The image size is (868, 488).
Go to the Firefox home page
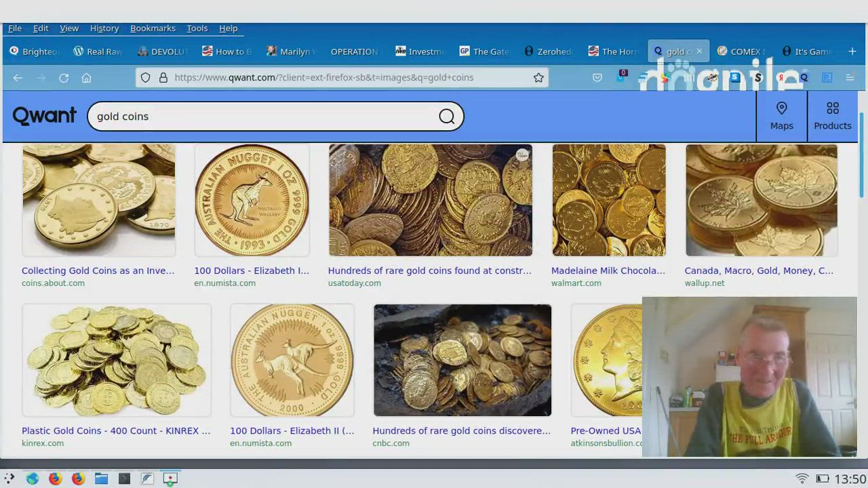pyautogui.click(x=86, y=78)
